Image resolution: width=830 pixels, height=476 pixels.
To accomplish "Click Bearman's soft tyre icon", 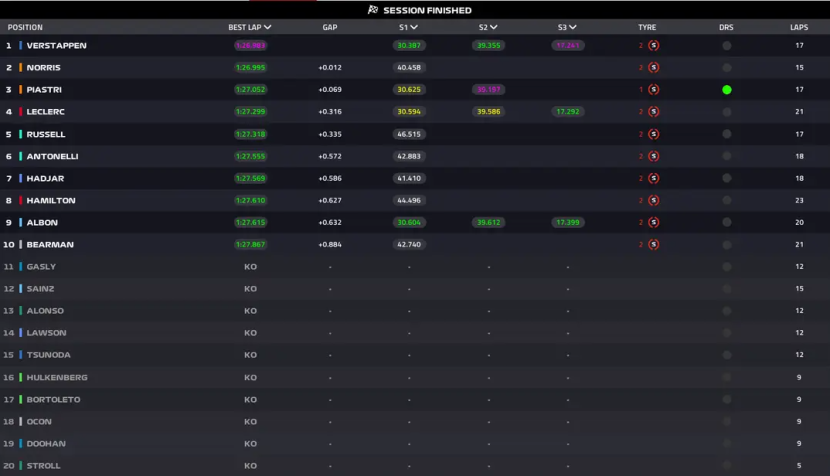I will (x=654, y=245).
